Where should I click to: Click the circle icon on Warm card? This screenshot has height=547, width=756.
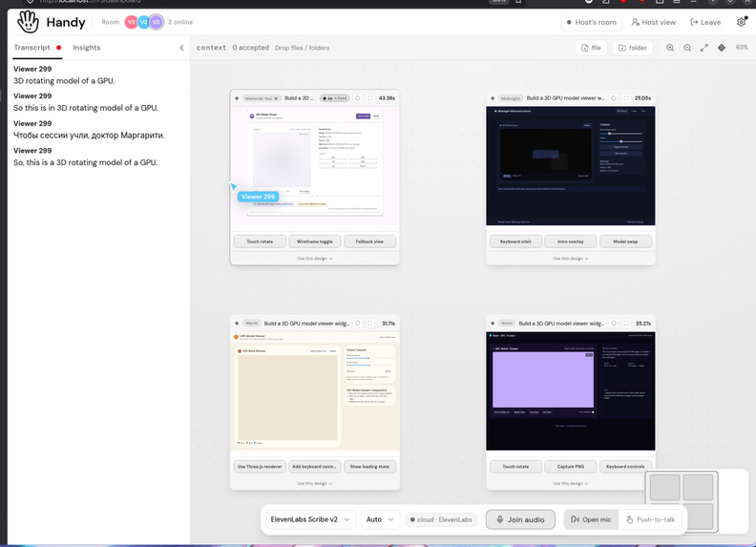358,324
